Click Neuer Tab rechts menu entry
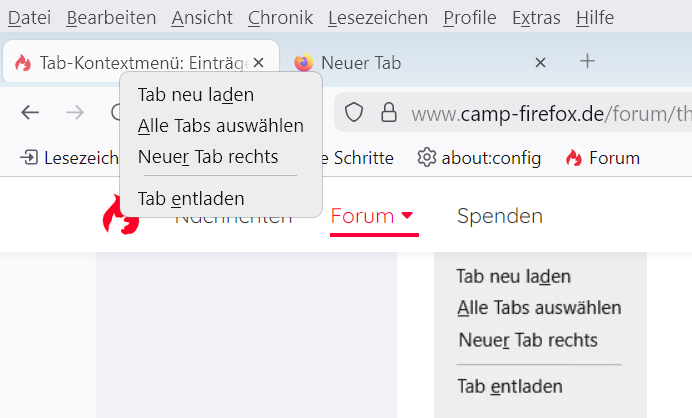The height and width of the screenshot is (418, 692). (208, 156)
